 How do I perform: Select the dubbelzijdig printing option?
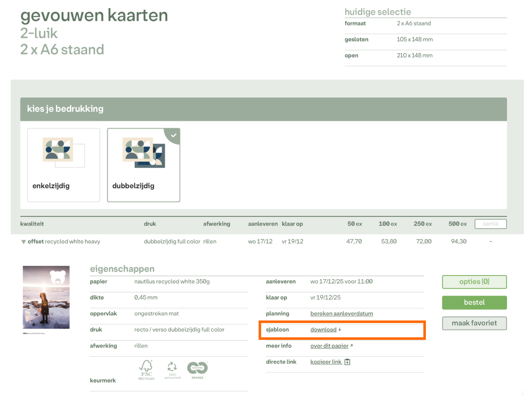point(143,165)
